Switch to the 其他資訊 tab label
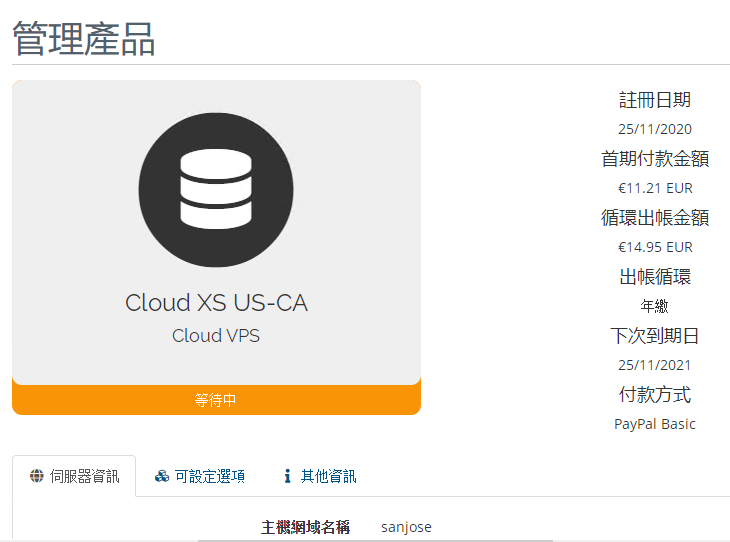This screenshot has height=542, width=730. tap(328, 476)
